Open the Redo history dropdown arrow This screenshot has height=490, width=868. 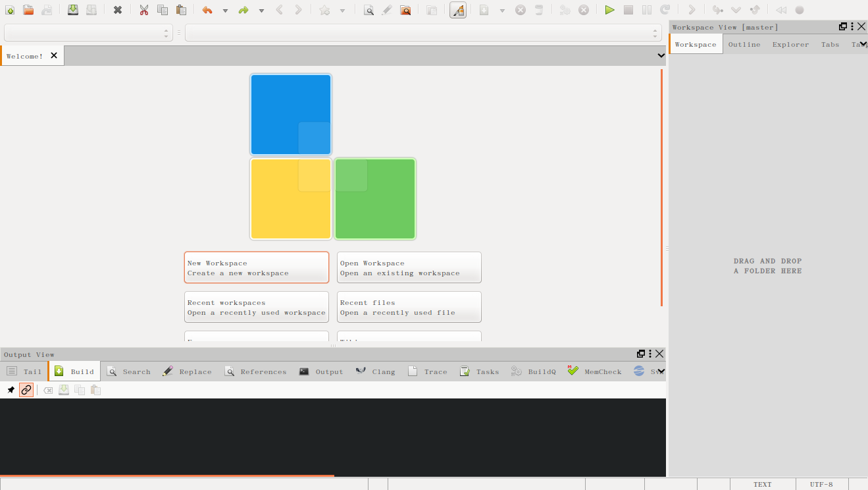click(x=261, y=11)
